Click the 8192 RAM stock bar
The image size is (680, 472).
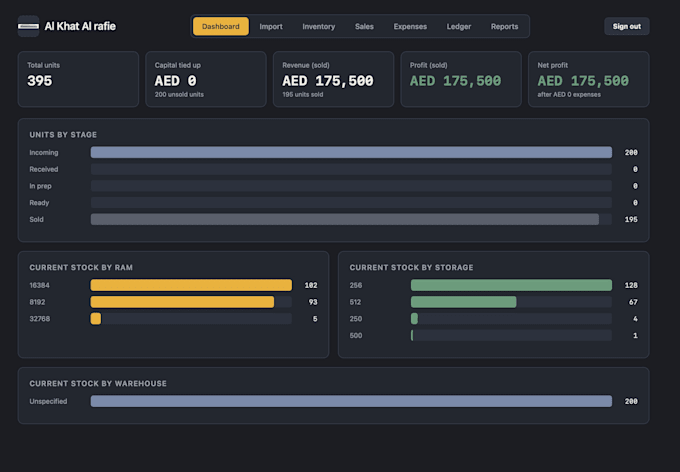(x=182, y=302)
